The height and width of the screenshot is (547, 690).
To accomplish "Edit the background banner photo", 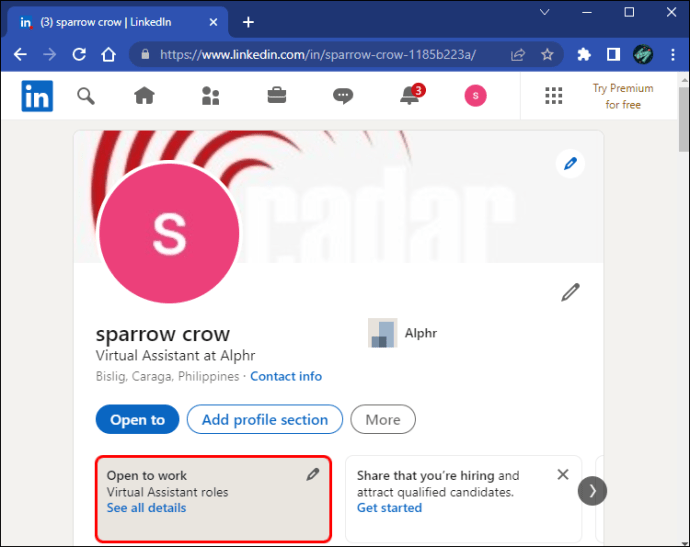I will [570, 164].
